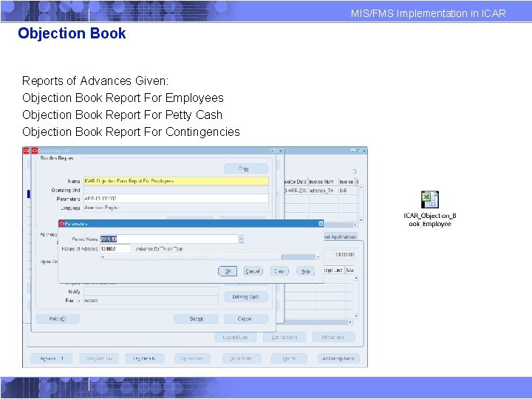Click the text Objection Book Report For Employees

coord(123,98)
